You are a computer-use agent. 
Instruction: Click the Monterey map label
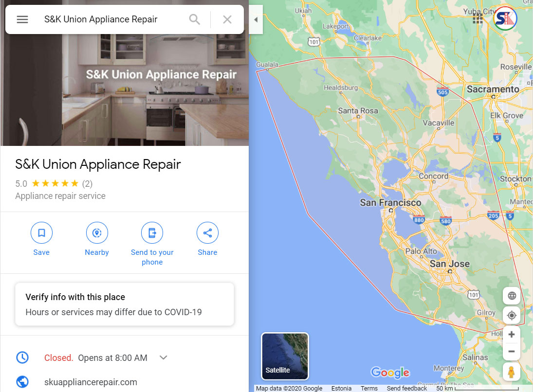[x=449, y=368]
